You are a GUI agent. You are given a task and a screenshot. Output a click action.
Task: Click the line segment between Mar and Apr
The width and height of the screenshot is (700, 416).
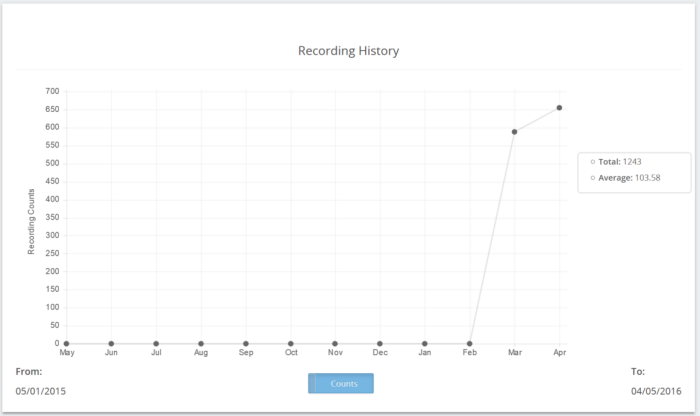(537, 120)
